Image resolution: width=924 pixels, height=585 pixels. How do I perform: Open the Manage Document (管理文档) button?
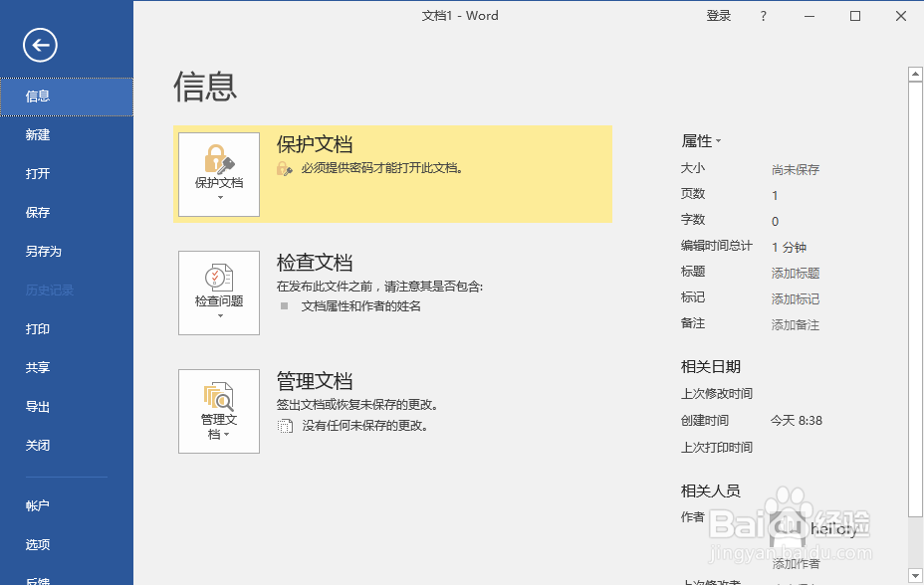(219, 411)
